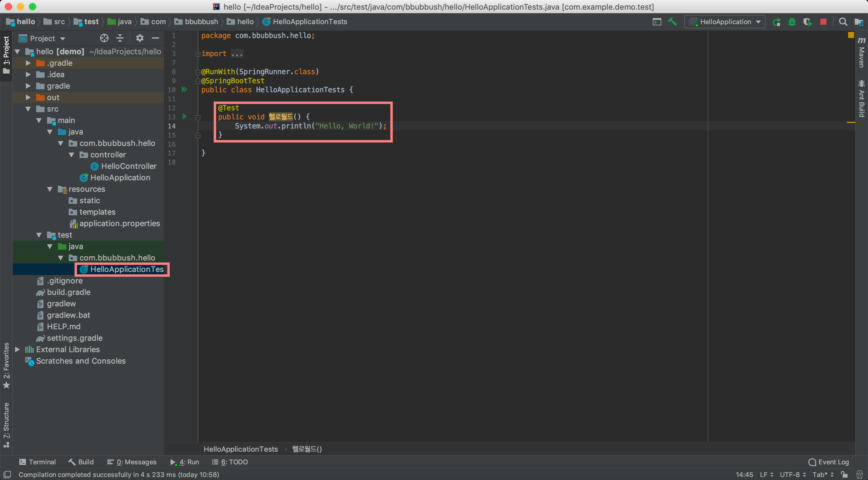Run test via gutter icon on line 13
This screenshot has height=480, width=868.
point(184,117)
